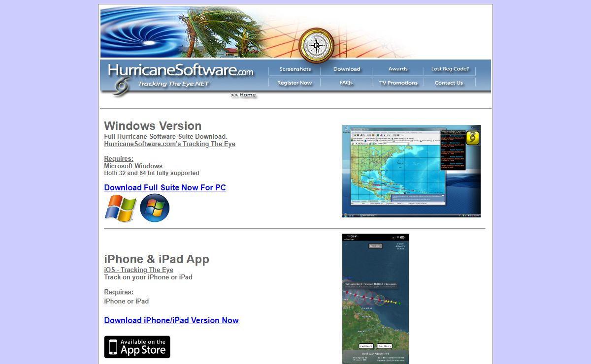The width and height of the screenshot is (591, 364).
Task: Open the Windows version screenshot thumbnail
Action: (x=411, y=171)
